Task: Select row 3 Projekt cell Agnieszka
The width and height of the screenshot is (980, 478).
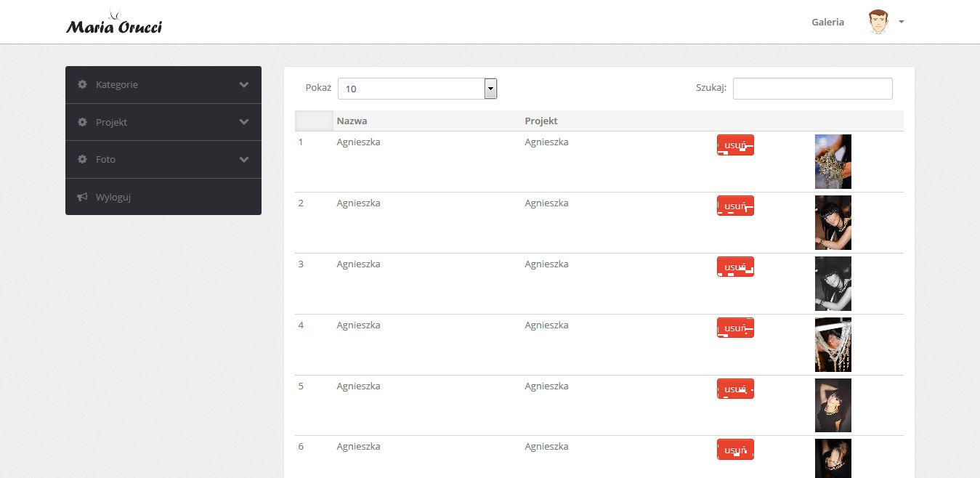Action: (x=546, y=264)
